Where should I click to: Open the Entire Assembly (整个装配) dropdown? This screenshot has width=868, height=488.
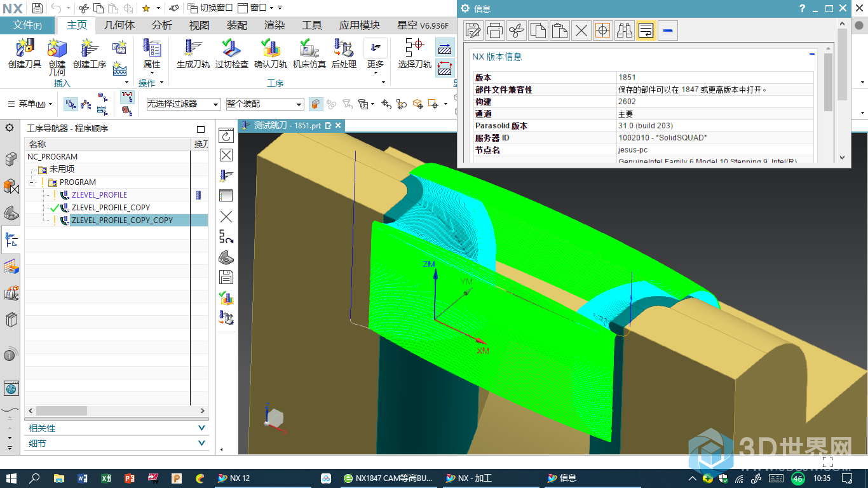click(264, 104)
